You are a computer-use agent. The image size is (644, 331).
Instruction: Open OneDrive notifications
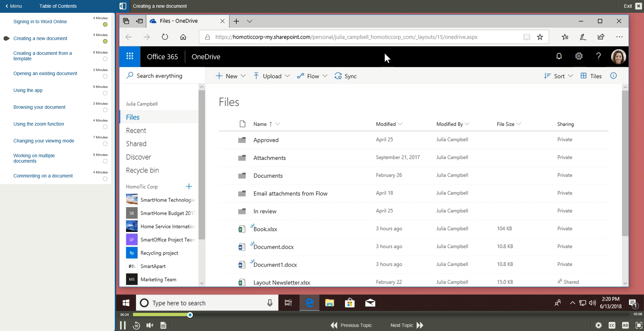559,57
